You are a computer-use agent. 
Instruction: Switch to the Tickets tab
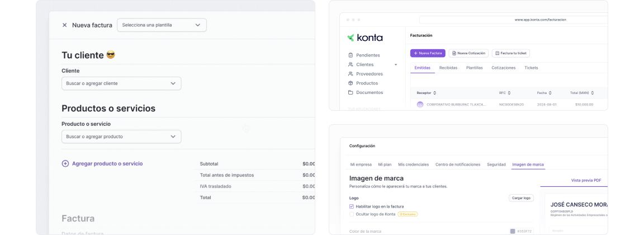click(531, 68)
